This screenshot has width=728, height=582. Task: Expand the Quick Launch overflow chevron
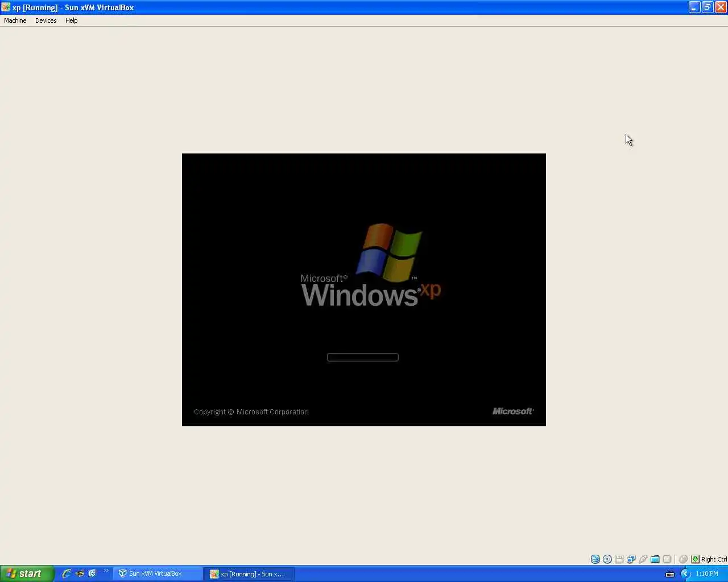pyautogui.click(x=106, y=571)
